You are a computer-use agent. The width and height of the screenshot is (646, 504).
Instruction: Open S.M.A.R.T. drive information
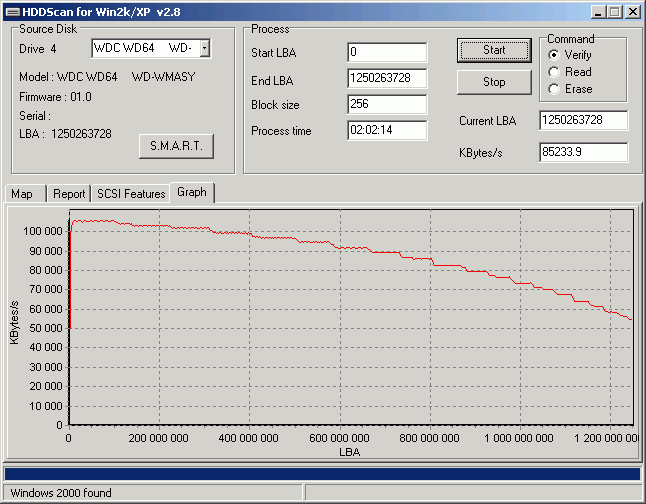tap(176, 146)
